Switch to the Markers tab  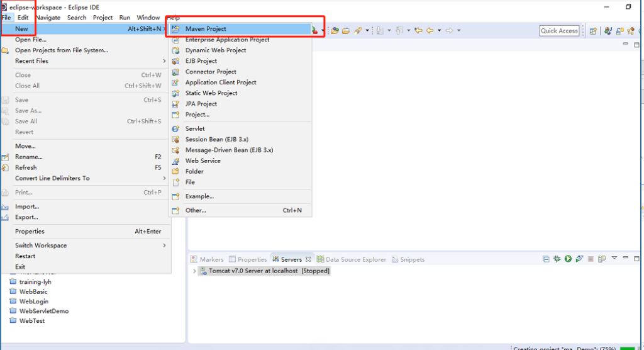pos(207,259)
